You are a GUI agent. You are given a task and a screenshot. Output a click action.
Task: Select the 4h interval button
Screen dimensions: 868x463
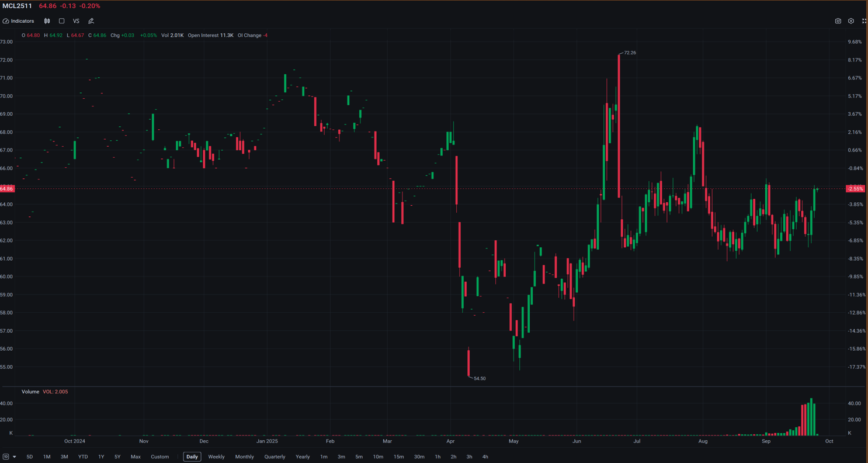pos(485,457)
